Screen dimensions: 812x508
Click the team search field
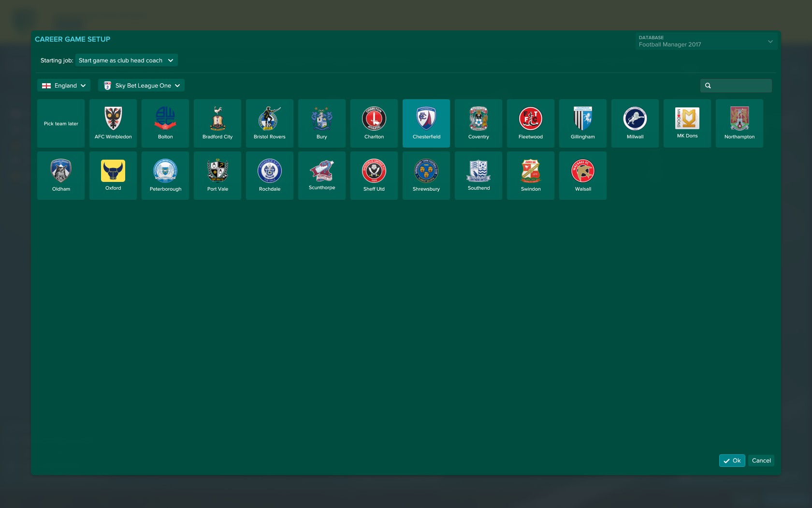click(x=740, y=86)
